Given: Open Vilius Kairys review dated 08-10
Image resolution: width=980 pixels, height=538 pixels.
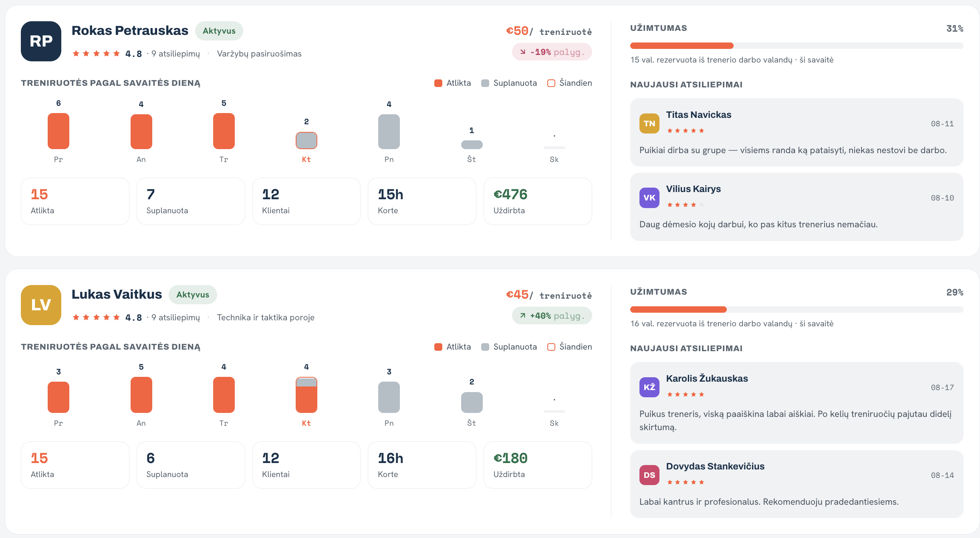Looking at the screenshot, I should tap(797, 207).
